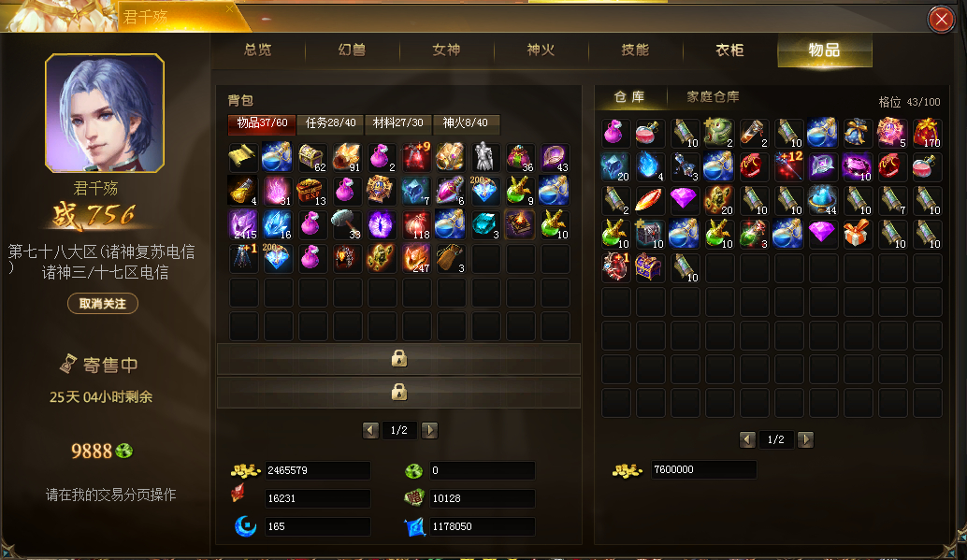Select the 任务28/40 backpack tab

[x=330, y=123]
